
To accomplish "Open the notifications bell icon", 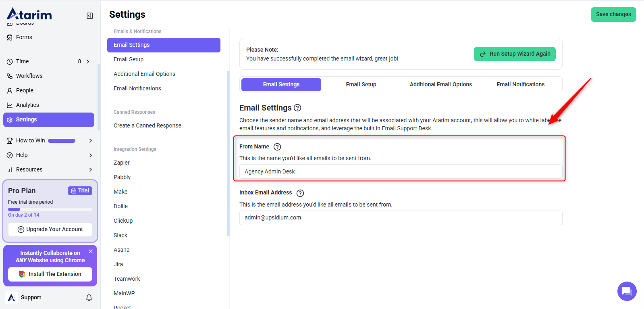I will pos(89,298).
